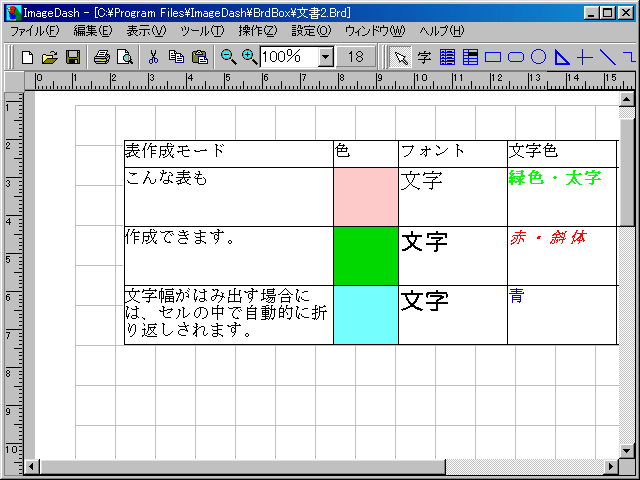Click the こんな表も cell

229,197
